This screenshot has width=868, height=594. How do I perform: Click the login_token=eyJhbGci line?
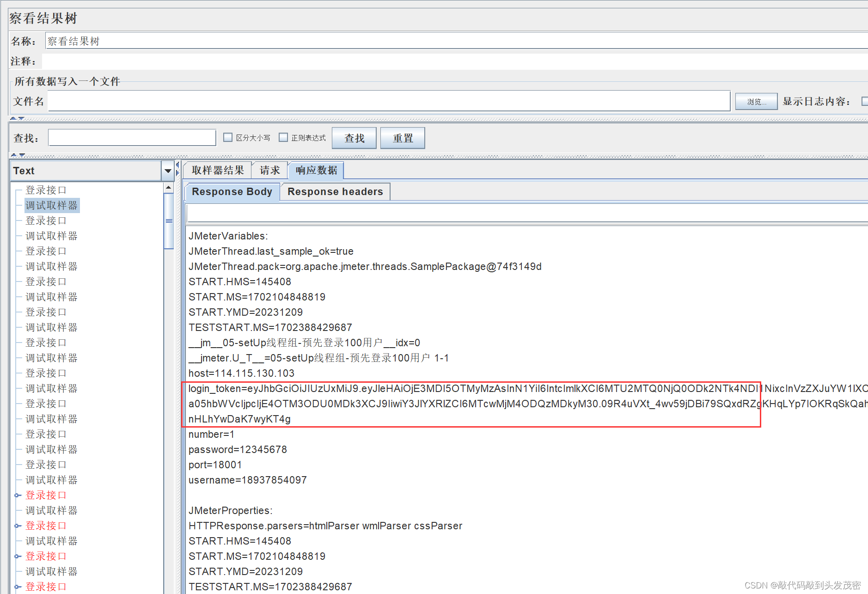pos(528,388)
